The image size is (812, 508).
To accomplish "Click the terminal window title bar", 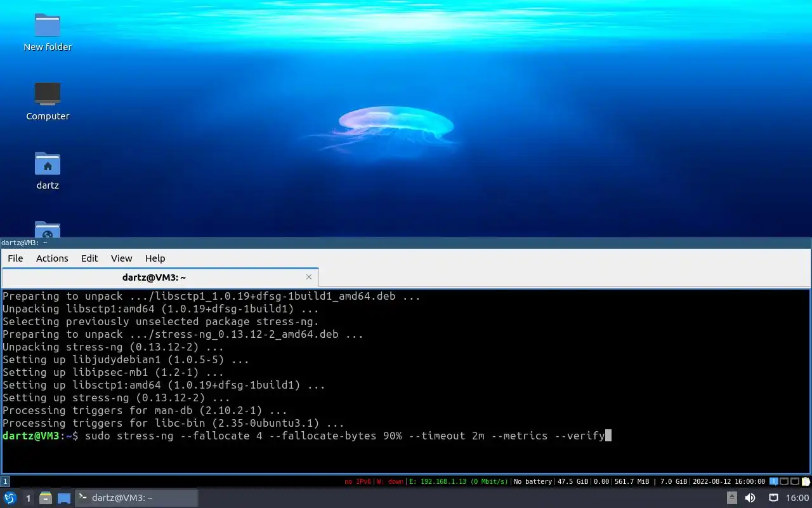I will [406, 243].
